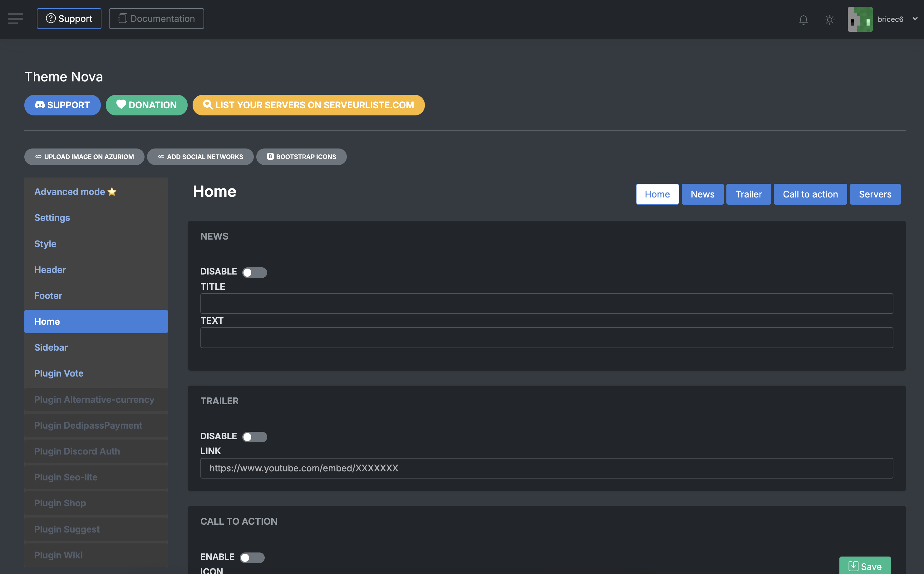Viewport: 924px width, 574px height.
Task: Click the News TEXT input field
Action: [547, 338]
